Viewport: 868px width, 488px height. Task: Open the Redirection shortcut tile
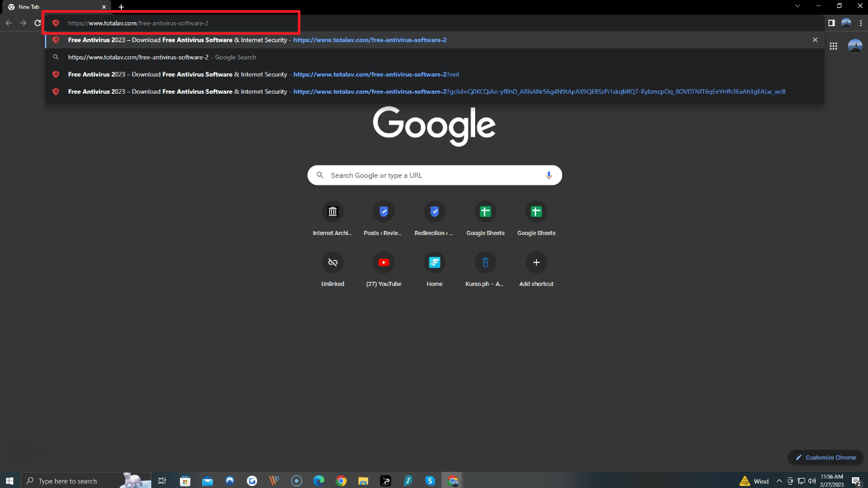tap(434, 218)
